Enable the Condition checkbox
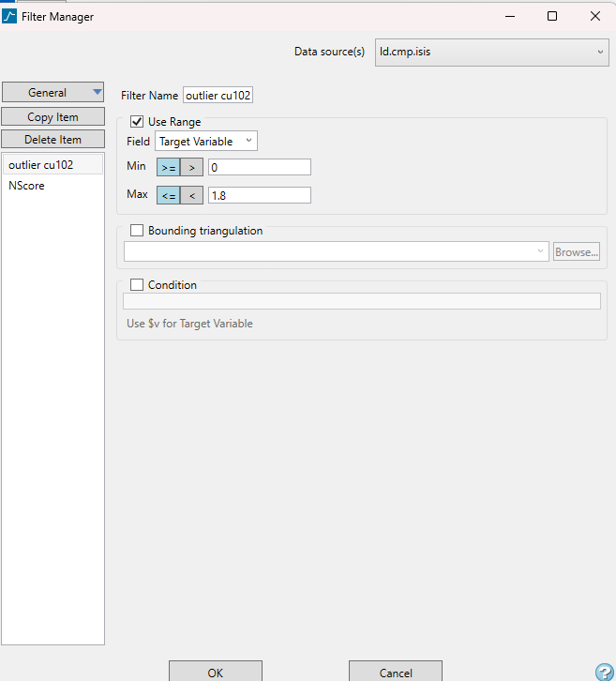616x681 pixels. 137,285
